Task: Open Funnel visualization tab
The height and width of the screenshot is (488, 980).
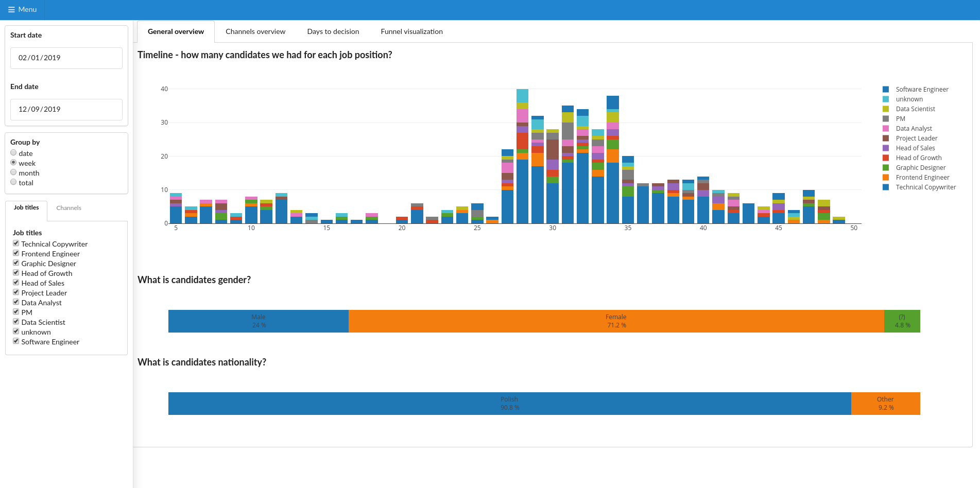Action: [411, 32]
